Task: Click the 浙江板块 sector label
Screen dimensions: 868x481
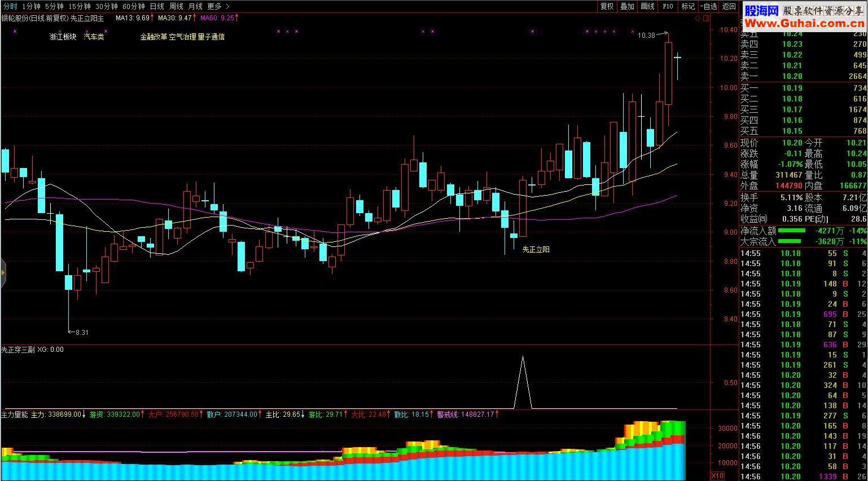Action: 63,37
